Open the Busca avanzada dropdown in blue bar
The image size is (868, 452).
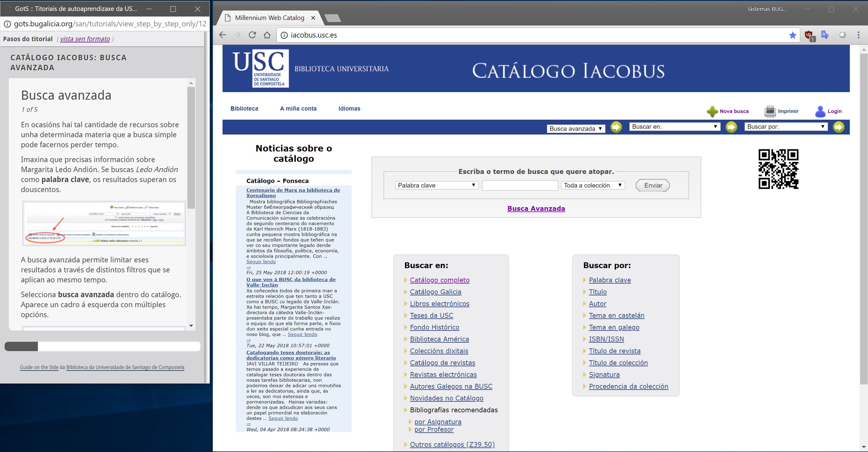(575, 129)
